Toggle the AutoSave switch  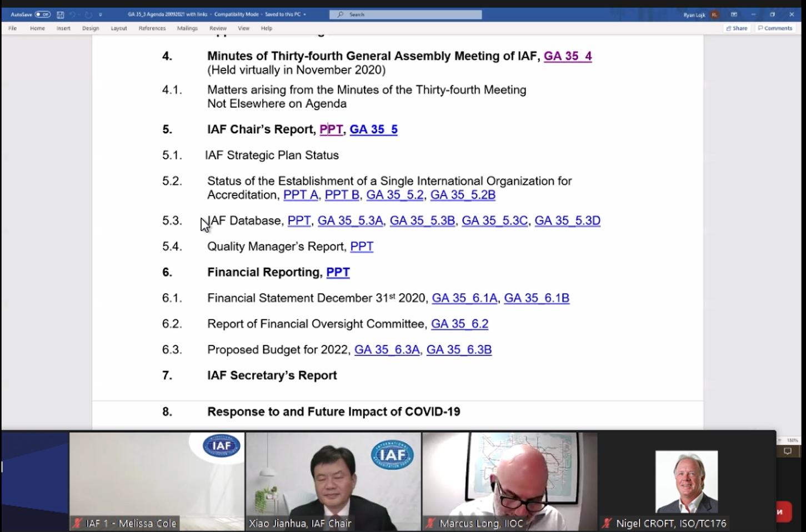tap(42, 14)
